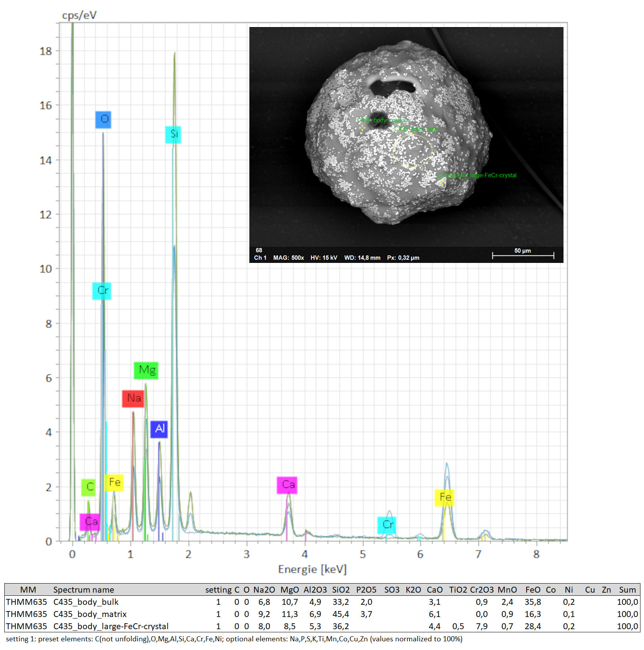Select the green C element label
The image size is (644, 650).
pos(89,487)
